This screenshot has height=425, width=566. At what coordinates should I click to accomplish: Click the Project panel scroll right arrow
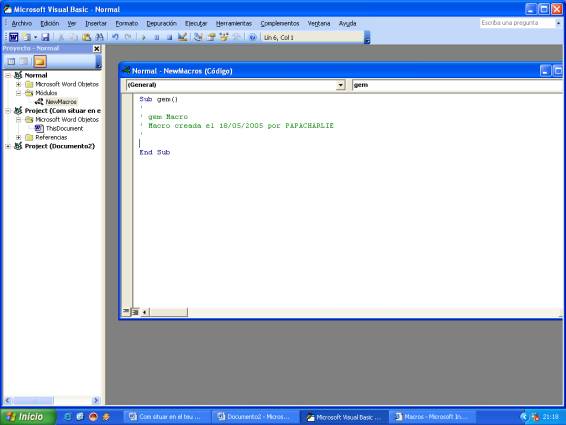[x=96, y=400]
